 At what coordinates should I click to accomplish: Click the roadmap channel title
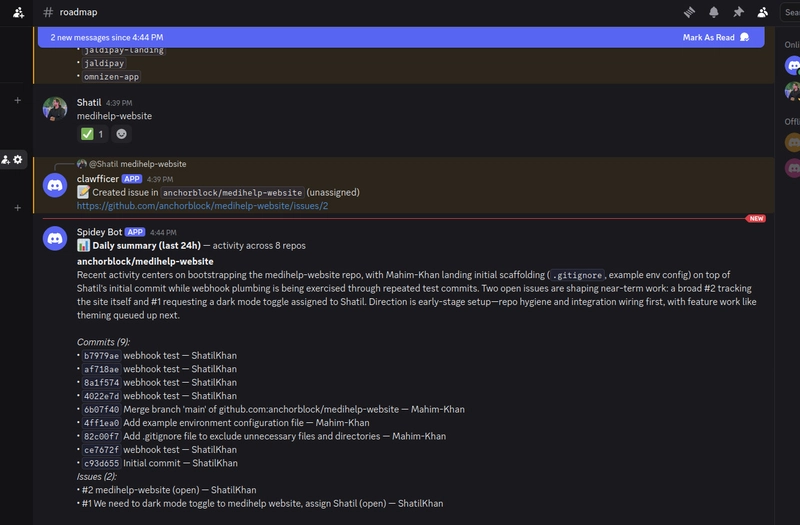pos(78,12)
